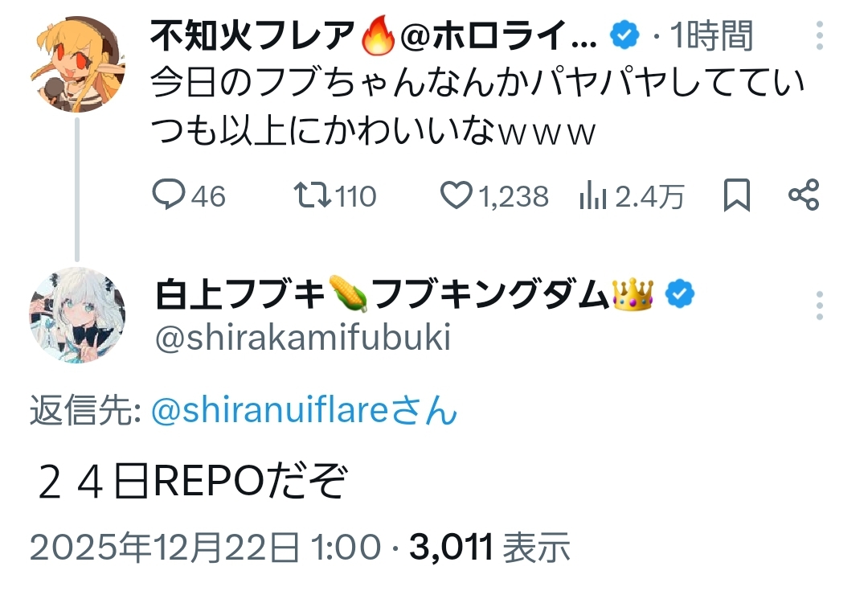Open the @shirakamifubuki handle

pyautogui.click(x=301, y=339)
